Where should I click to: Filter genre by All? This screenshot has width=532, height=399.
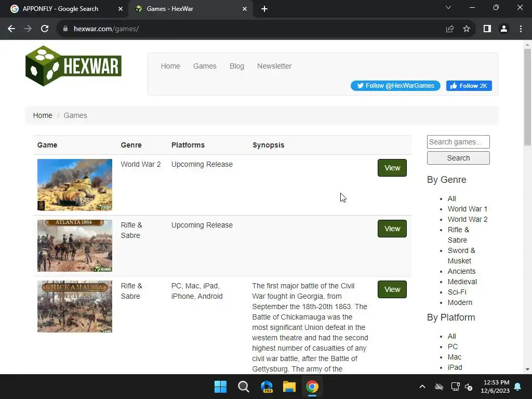point(451,198)
